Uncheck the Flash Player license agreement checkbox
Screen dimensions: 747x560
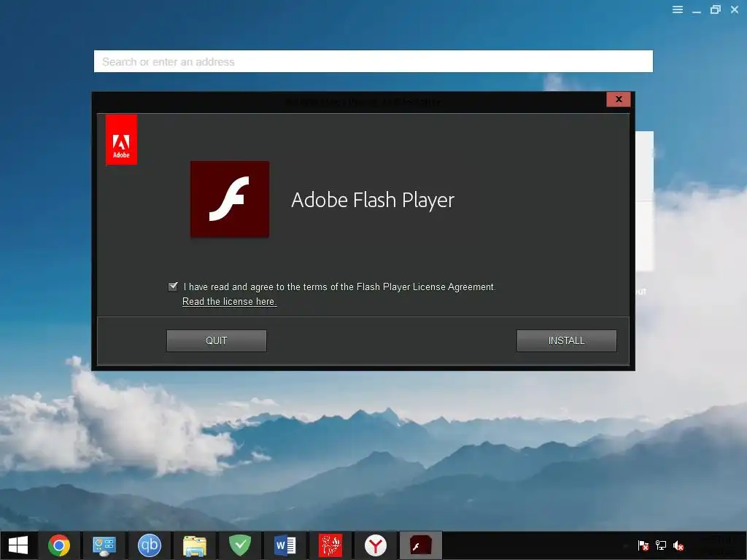[x=173, y=286]
